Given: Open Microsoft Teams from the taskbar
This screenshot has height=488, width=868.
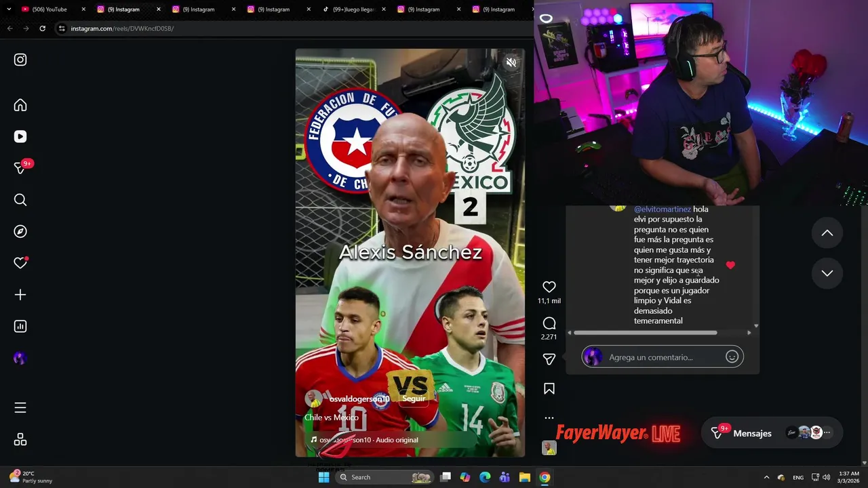Looking at the screenshot, I should coord(505,477).
